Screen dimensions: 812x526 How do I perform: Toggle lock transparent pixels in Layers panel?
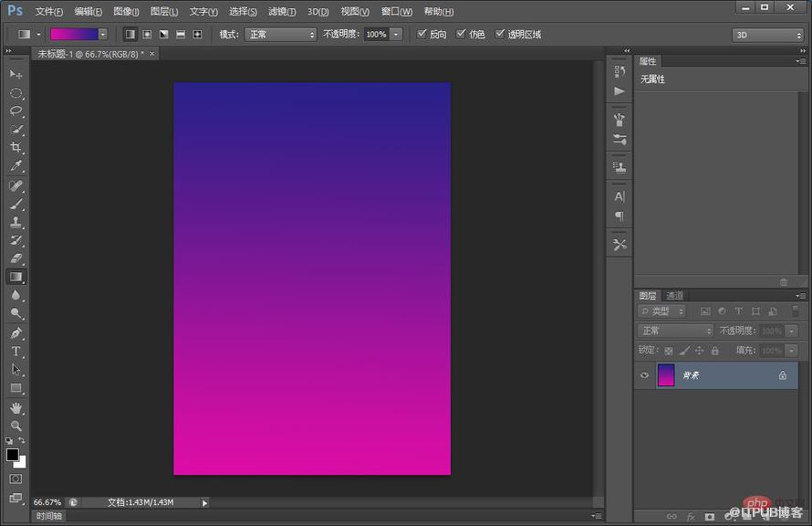(x=669, y=351)
